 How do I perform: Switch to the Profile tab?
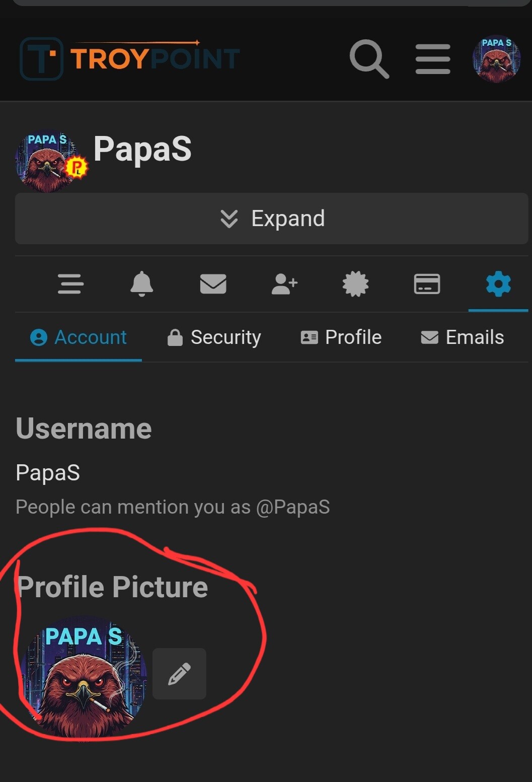coord(341,337)
